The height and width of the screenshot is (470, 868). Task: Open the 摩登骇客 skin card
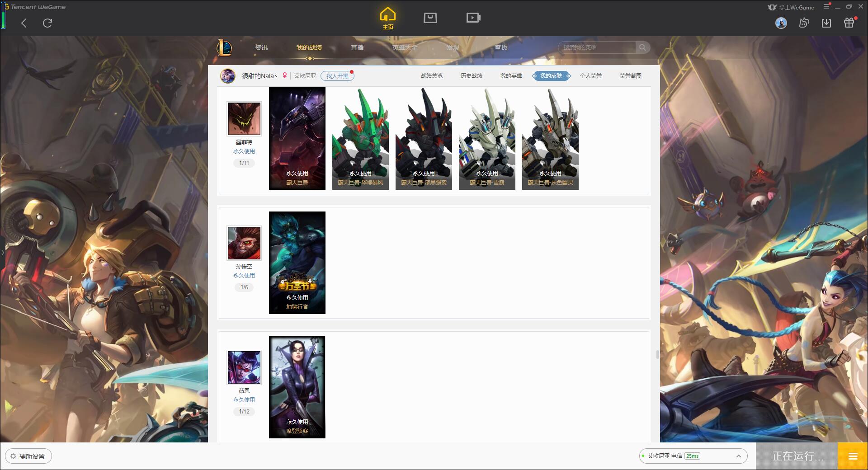click(x=297, y=387)
